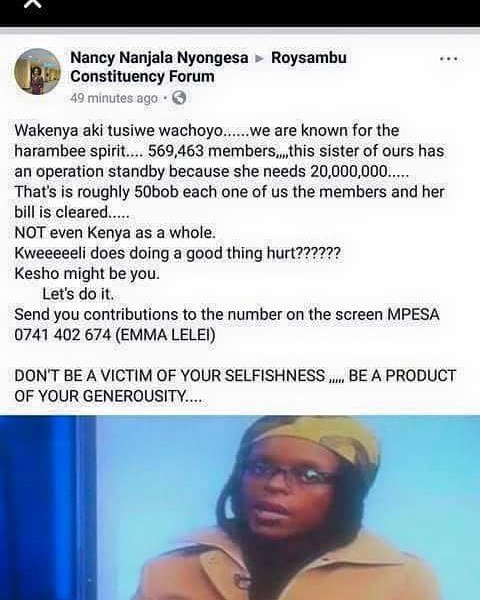
Task: Visit the Roysambu Constituency Forum group
Action: 209,67
